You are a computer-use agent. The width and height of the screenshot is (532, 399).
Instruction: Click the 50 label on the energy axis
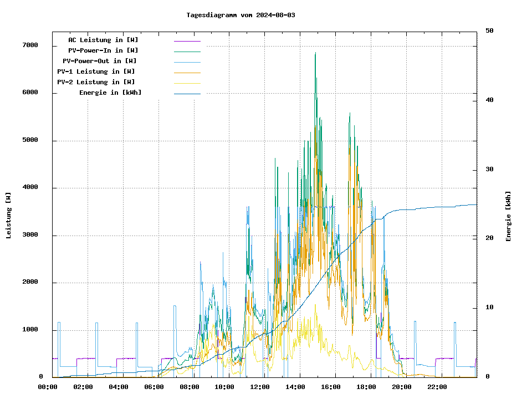[489, 31]
